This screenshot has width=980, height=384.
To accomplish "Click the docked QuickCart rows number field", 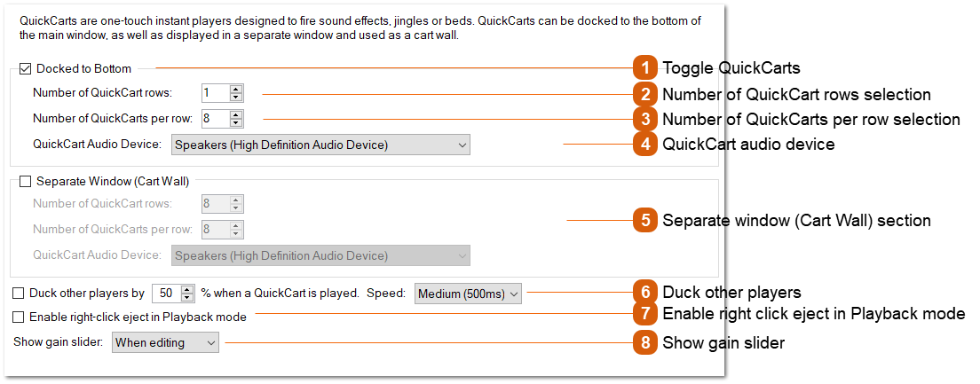I will [x=214, y=92].
